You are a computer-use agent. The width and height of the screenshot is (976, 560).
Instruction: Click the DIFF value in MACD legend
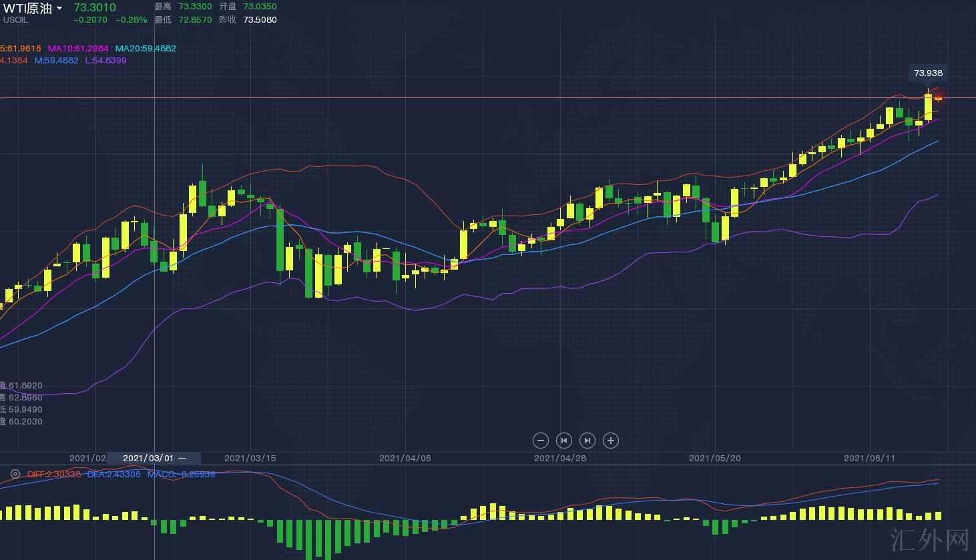tap(53, 475)
